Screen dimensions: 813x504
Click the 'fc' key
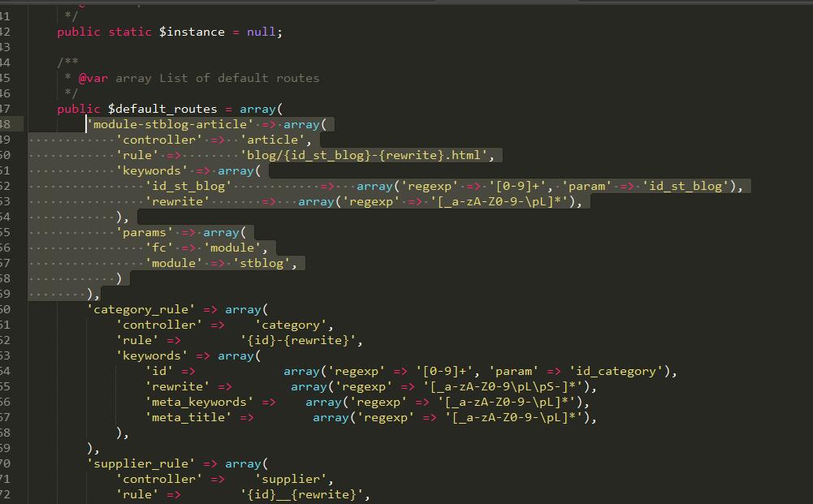click(159, 248)
